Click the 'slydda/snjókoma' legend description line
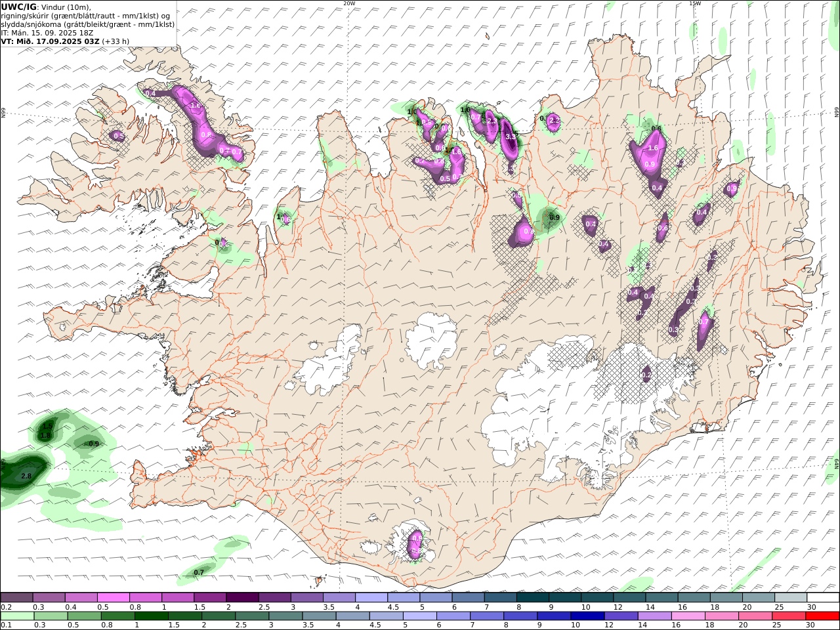 tap(88, 24)
